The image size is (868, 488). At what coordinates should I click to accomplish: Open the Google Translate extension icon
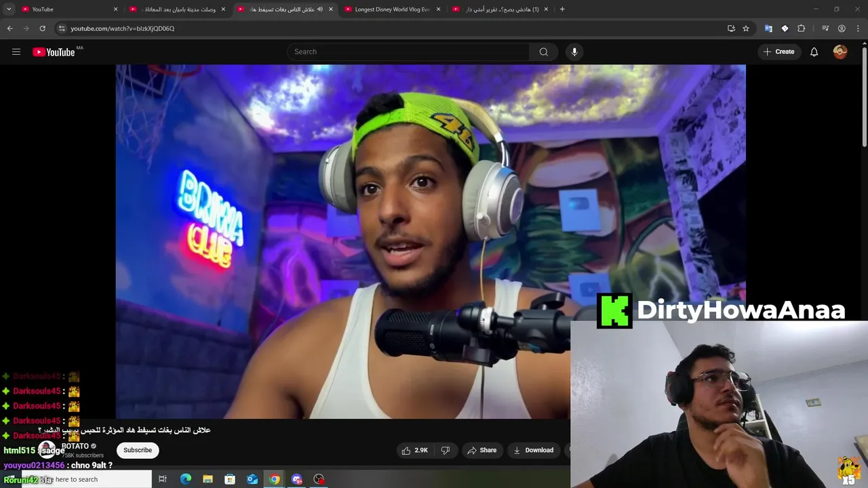[x=768, y=28]
